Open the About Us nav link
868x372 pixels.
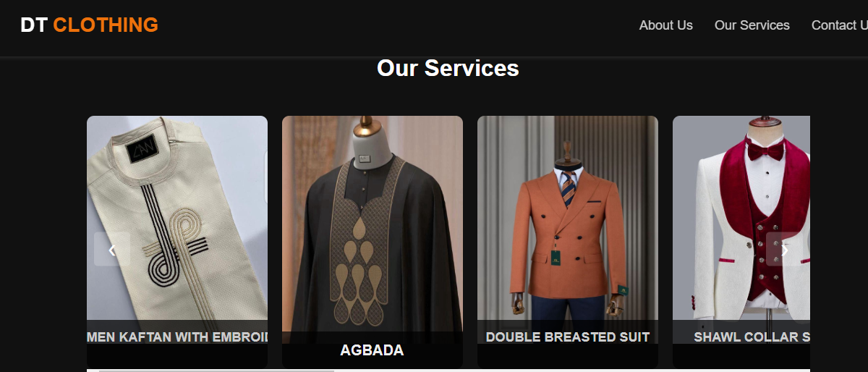[x=666, y=25]
